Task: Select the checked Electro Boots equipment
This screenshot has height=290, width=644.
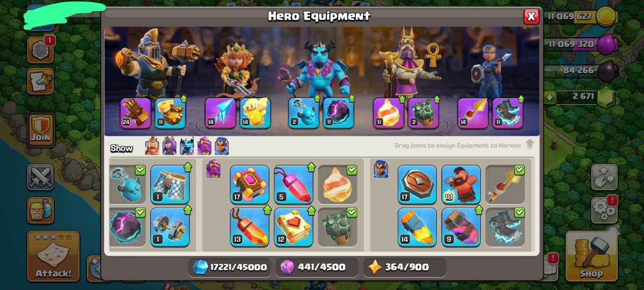Action: 505,227
